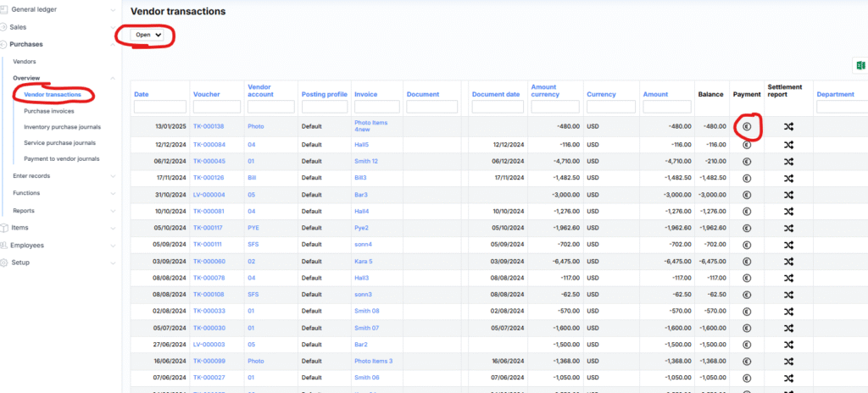This screenshot has height=393, width=868.
Task: Select Purchase invoices in sidebar
Action: point(49,111)
